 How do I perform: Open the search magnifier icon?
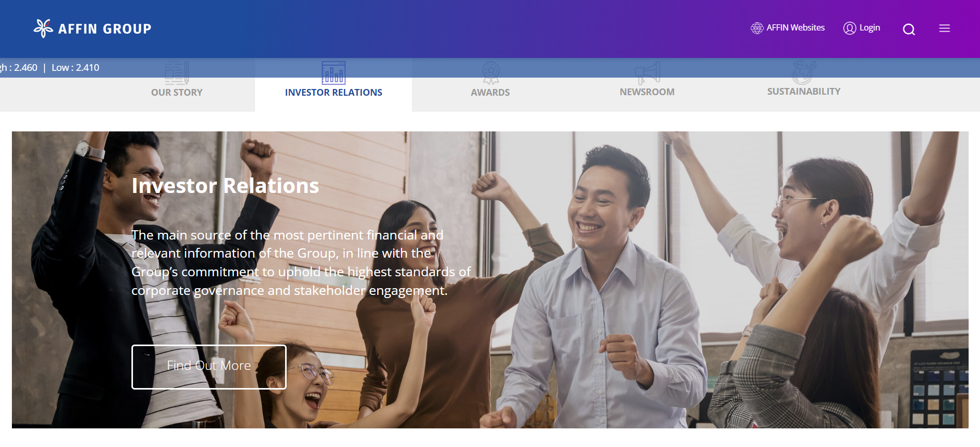click(x=909, y=29)
